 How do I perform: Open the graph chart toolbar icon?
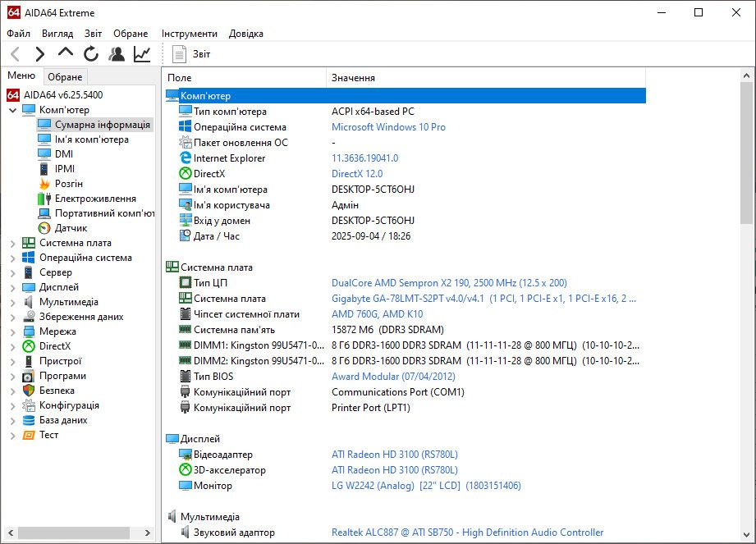pyautogui.click(x=142, y=54)
